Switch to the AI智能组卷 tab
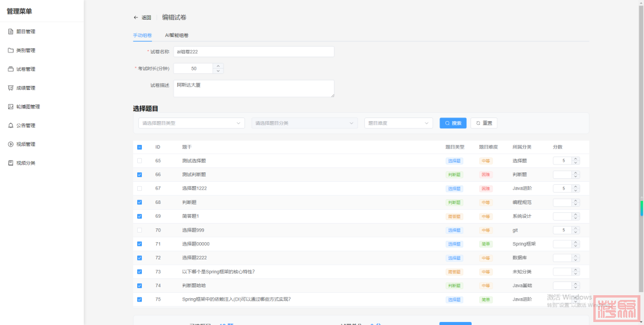Viewport: 644px width, 325px height. point(177,36)
